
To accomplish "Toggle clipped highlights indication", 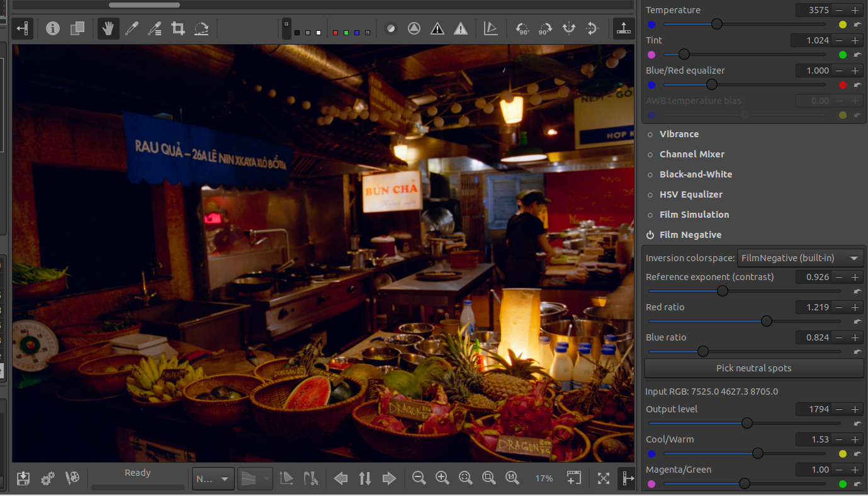I will point(461,28).
